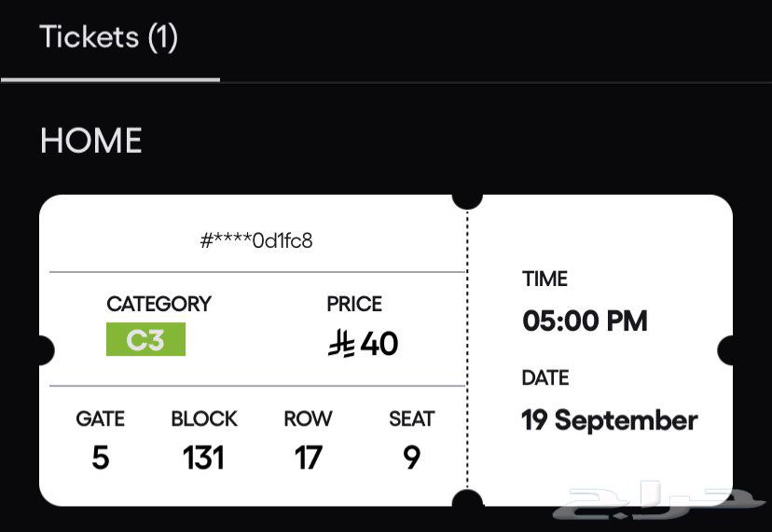Viewport: 772px width, 532px height.
Task: Select the block number 131
Action: (x=203, y=457)
